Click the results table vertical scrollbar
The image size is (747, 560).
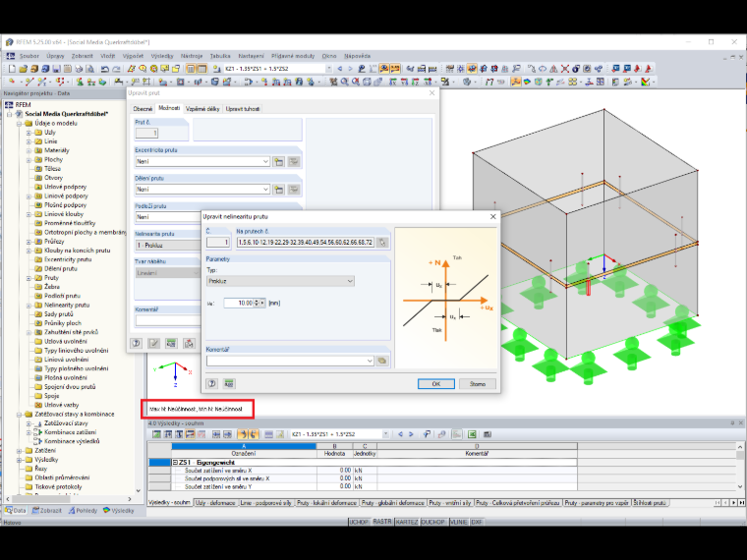[x=740, y=467]
